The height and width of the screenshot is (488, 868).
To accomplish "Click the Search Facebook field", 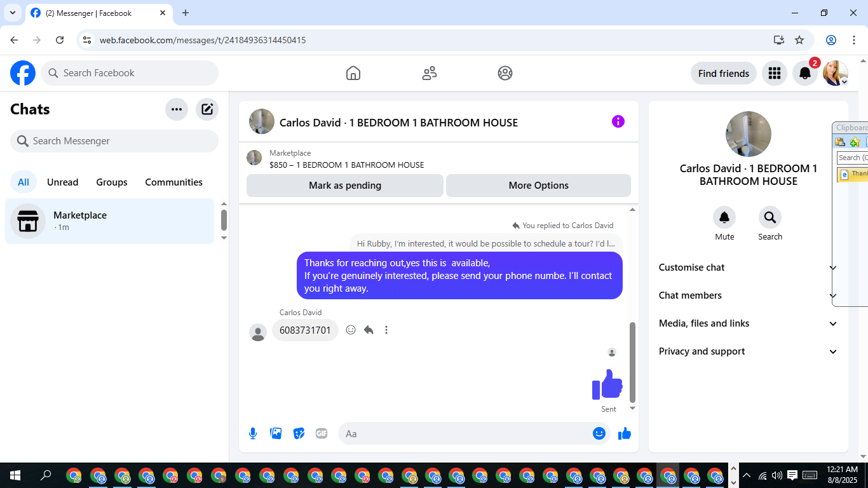I will (x=130, y=73).
